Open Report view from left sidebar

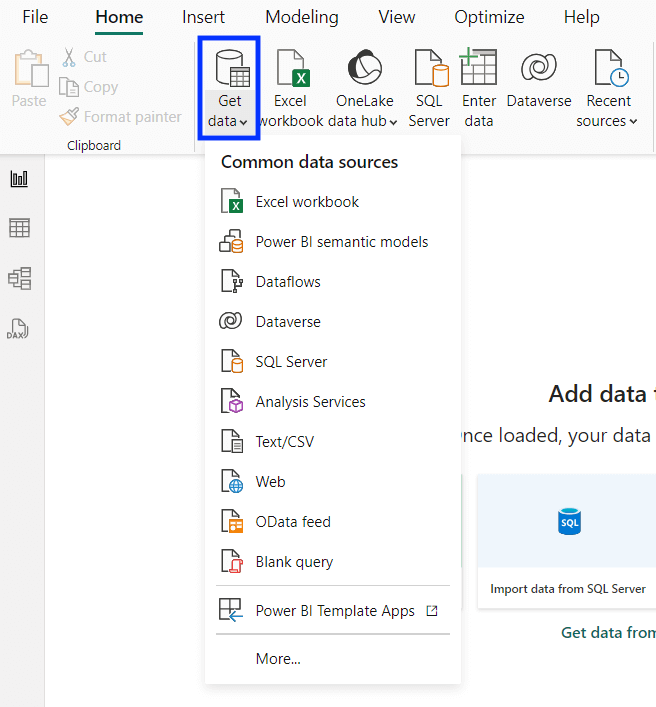tap(19, 179)
